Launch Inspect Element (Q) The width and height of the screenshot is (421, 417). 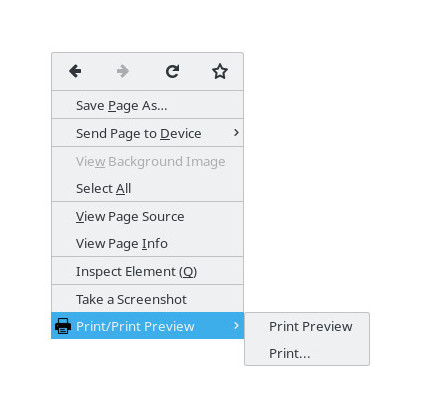pos(147,271)
